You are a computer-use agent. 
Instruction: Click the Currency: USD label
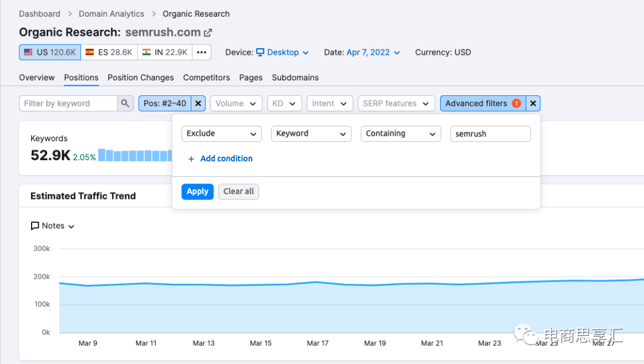pos(442,52)
